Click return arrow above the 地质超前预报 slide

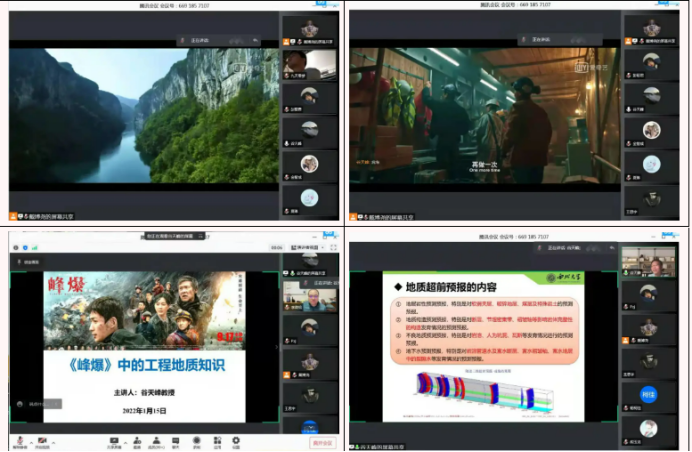click(612, 248)
